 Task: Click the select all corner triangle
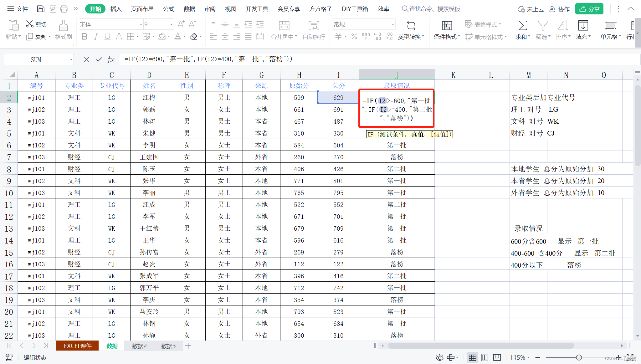(13, 74)
